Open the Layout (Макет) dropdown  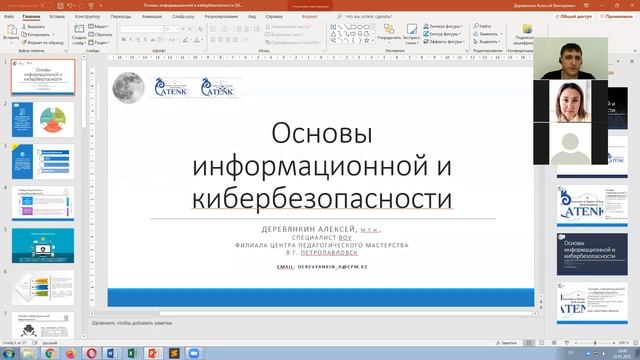pyautogui.click(x=98, y=27)
